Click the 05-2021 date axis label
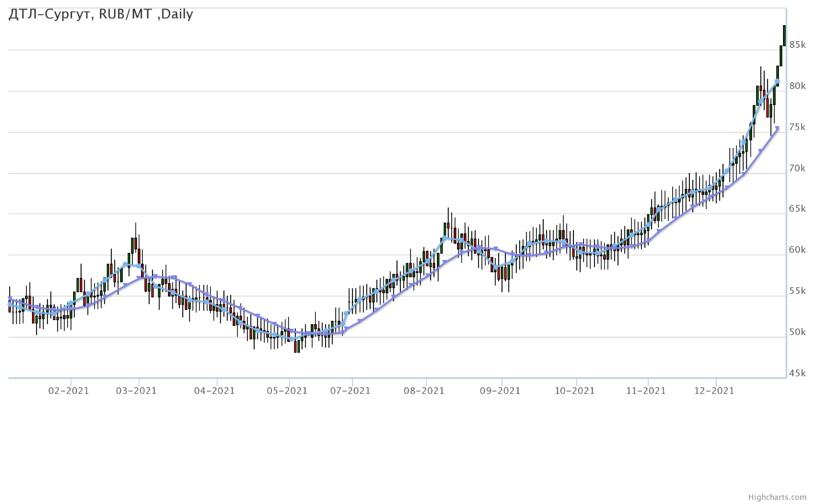 click(x=287, y=391)
